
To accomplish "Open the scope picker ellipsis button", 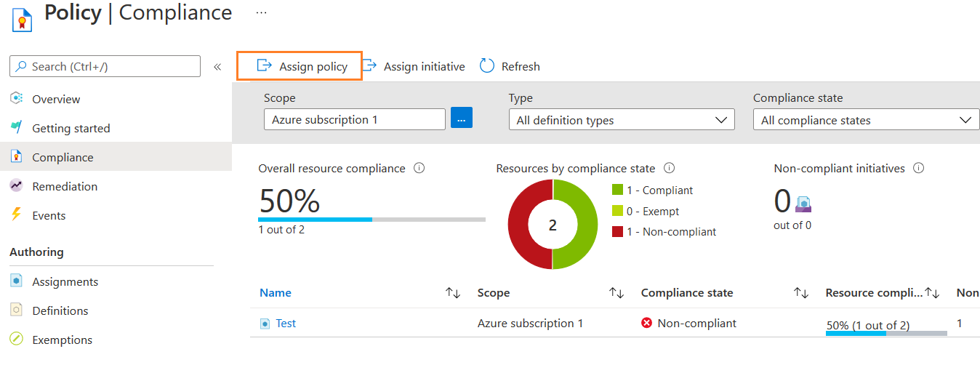I will (462, 119).
